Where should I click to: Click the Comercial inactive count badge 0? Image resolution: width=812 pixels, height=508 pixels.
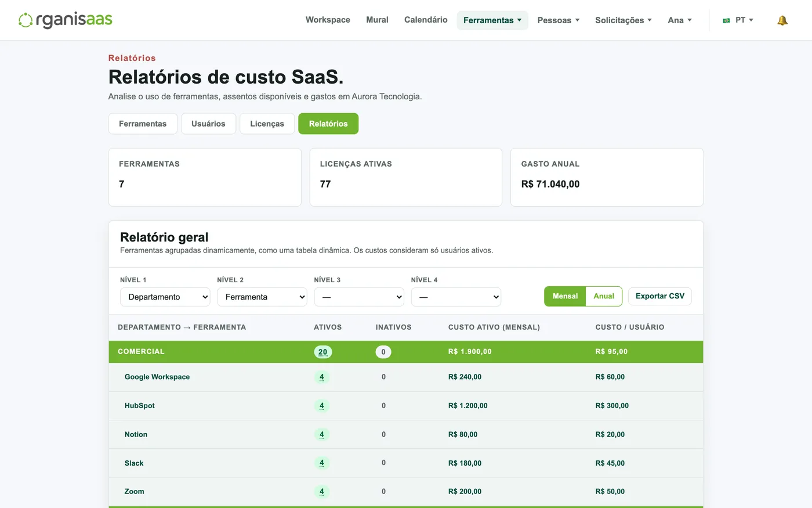point(383,352)
